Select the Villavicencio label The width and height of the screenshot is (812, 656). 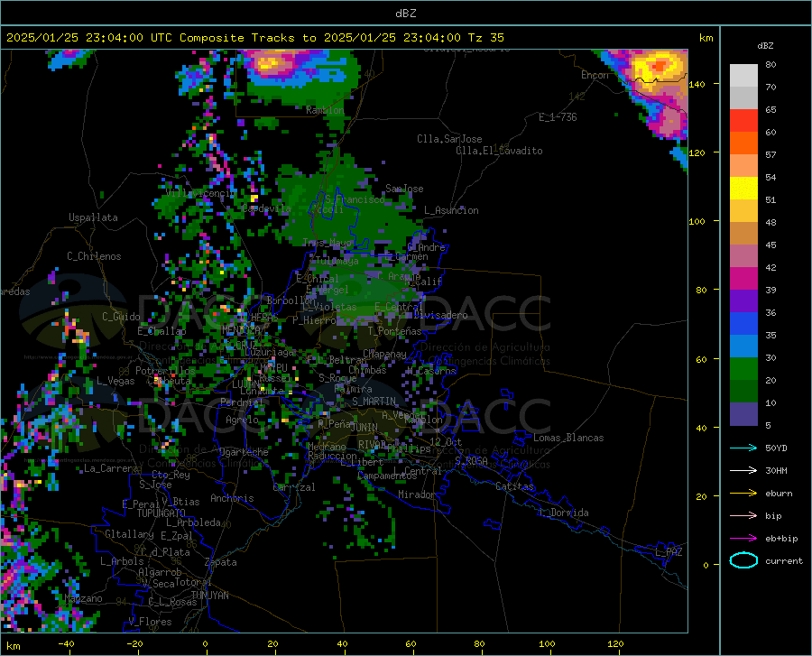coord(200,193)
